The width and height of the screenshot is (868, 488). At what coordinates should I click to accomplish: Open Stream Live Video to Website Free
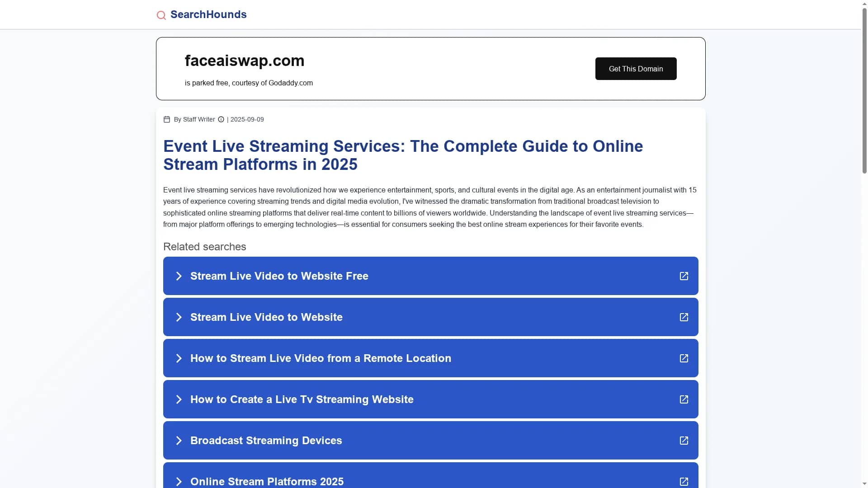point(430,276)
